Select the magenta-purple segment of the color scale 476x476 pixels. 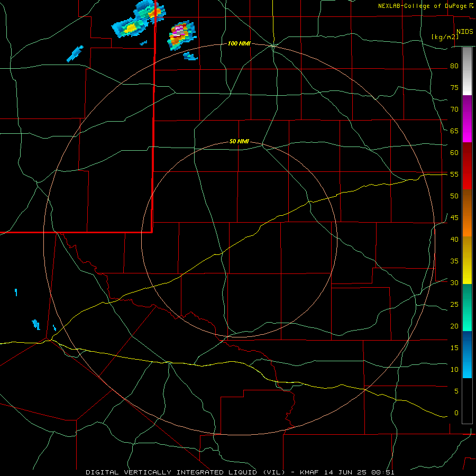click(467, 119)
